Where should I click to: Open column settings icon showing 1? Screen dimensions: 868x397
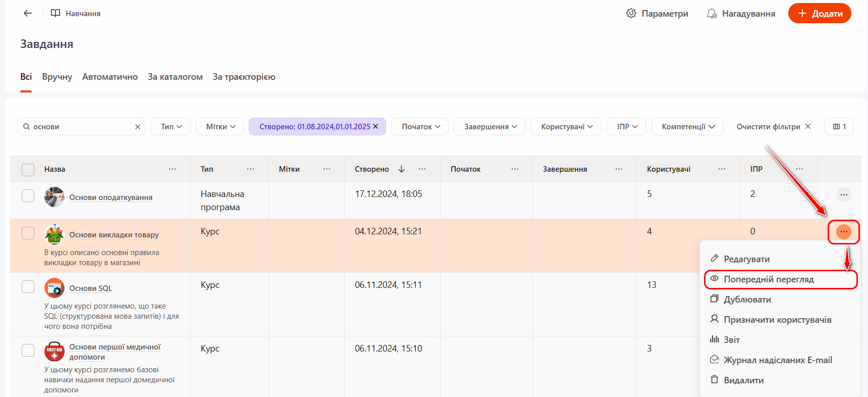[839, 127]
